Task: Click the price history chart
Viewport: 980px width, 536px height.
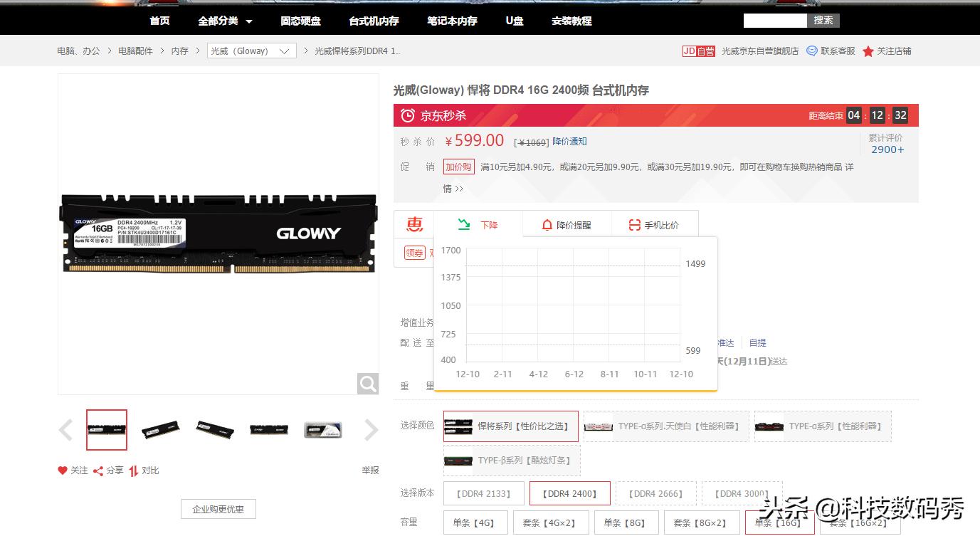Action: click(575, 314)
